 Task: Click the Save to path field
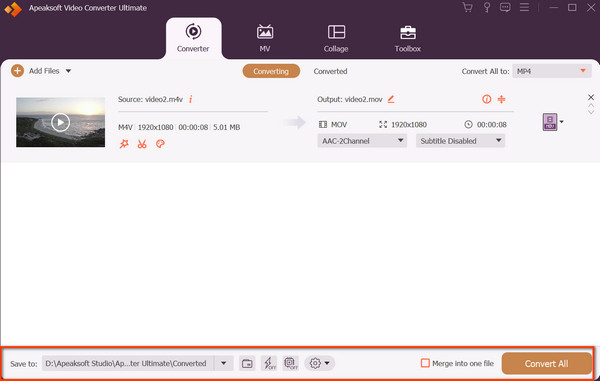tap(128, 363)
